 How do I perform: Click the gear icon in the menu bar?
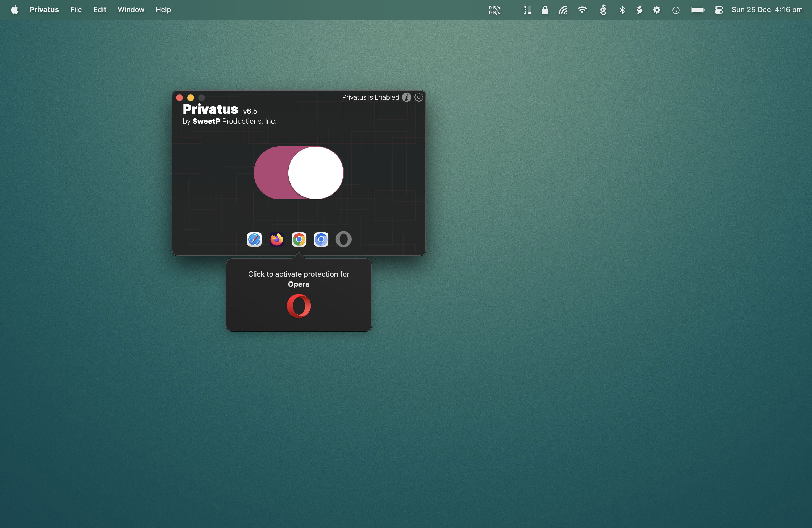coord(657,10)
